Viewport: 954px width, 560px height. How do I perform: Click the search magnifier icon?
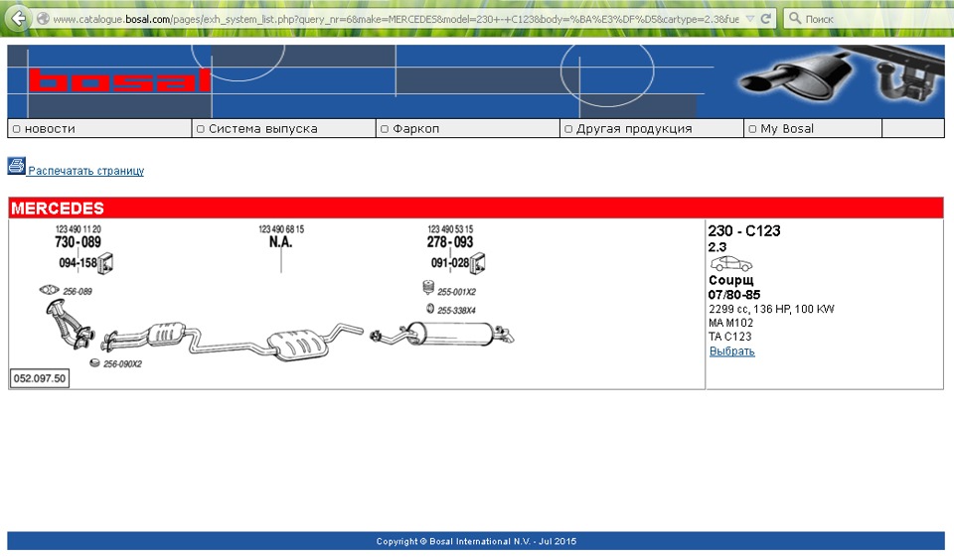tap(794, 18)
